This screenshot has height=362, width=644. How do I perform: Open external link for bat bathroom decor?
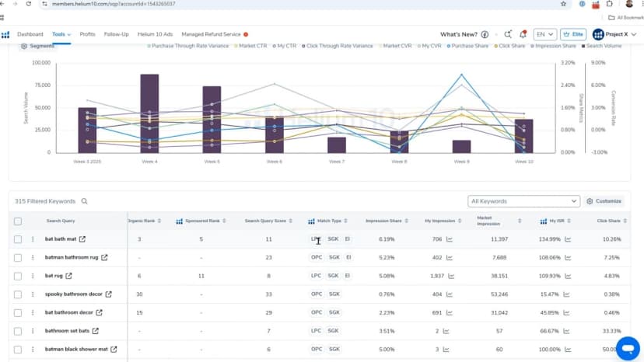tap(99, 312)
